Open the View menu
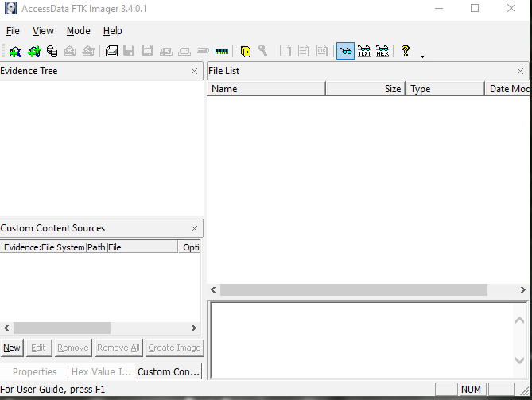This screenshot has width=532, height=400. [x=43, y=31]
